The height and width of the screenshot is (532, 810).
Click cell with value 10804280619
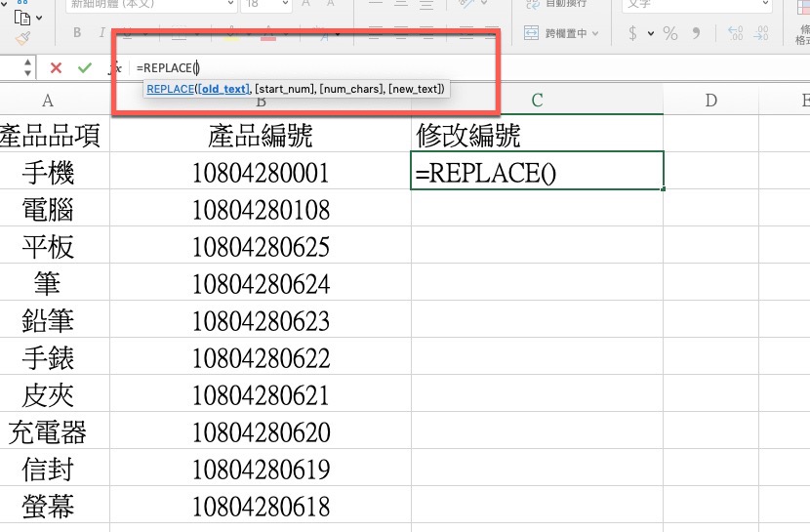click(x=261, y=469)
